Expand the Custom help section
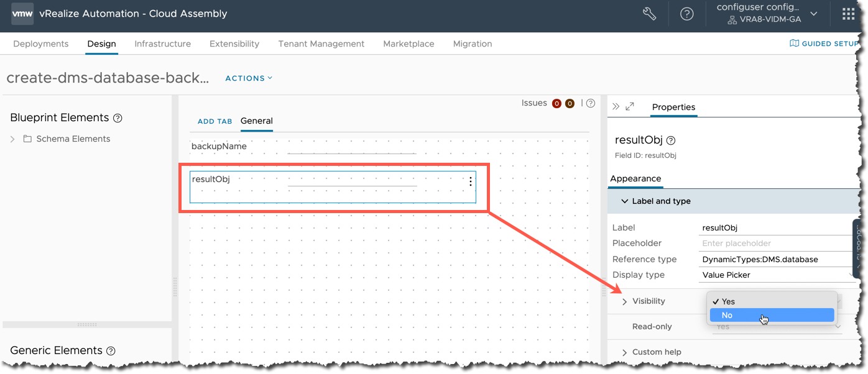This screenshot has height=374, width=868. pos(625,352)
